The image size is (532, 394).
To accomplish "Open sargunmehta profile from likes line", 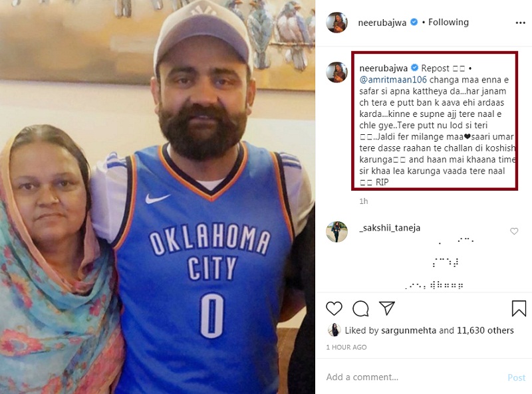I will click(410, 330).
